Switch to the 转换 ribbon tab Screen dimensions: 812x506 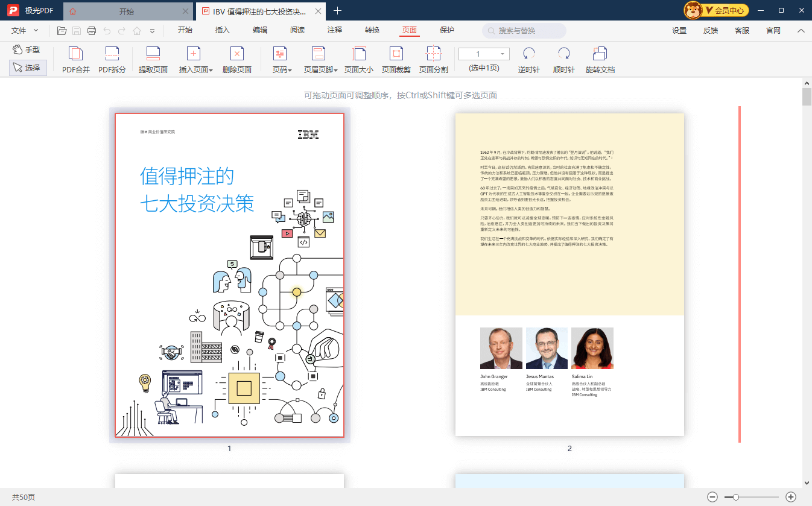coord(371,29)
